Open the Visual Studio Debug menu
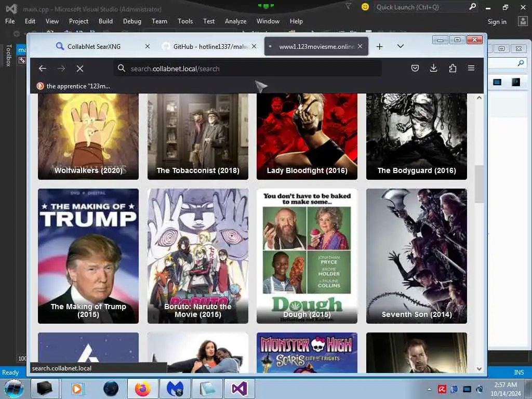 point(132,21)
